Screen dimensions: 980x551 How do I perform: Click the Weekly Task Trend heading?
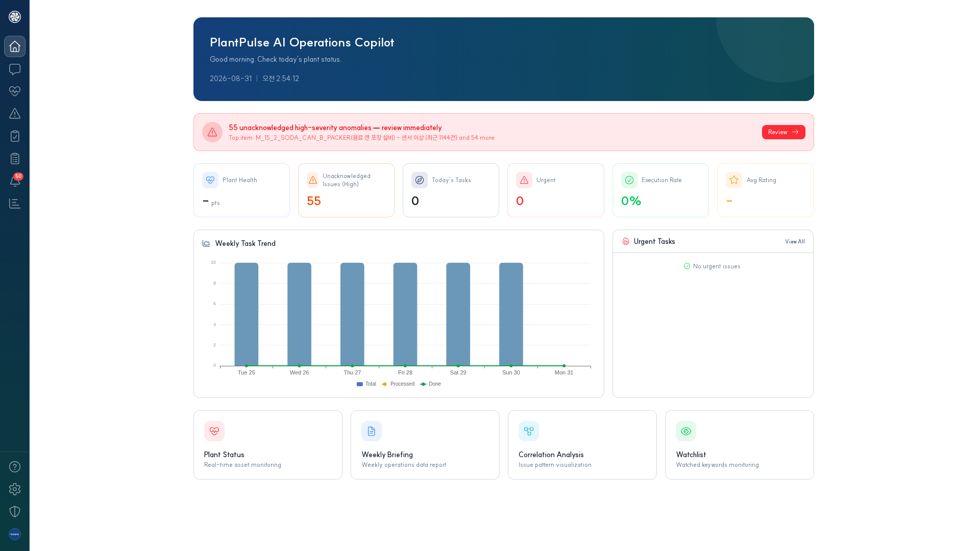[x=246, y=244]
